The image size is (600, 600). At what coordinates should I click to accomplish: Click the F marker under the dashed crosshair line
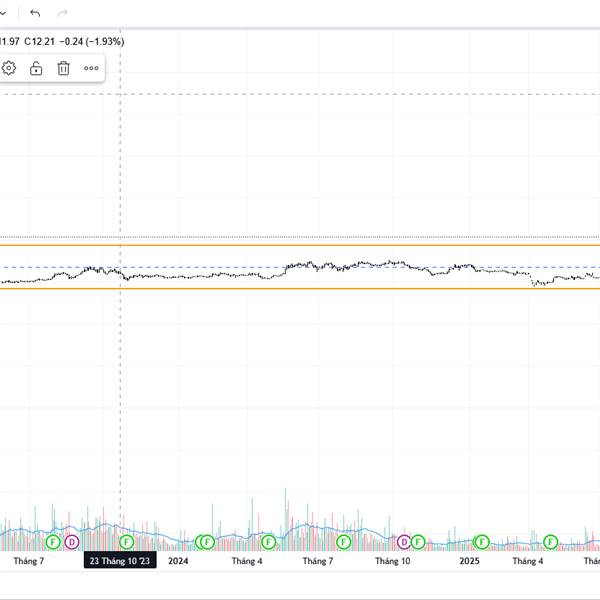127,542
